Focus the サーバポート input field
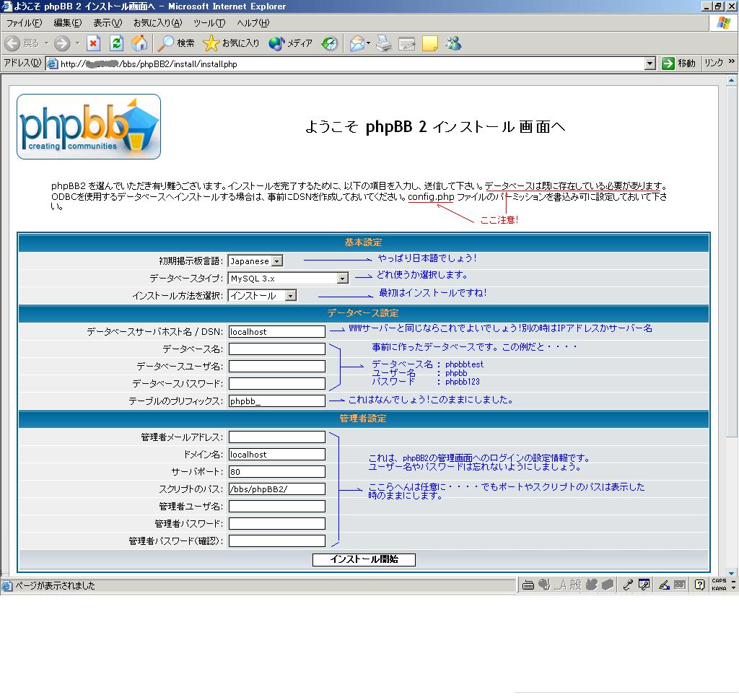The image size is (739, 700). coord(276,472)
